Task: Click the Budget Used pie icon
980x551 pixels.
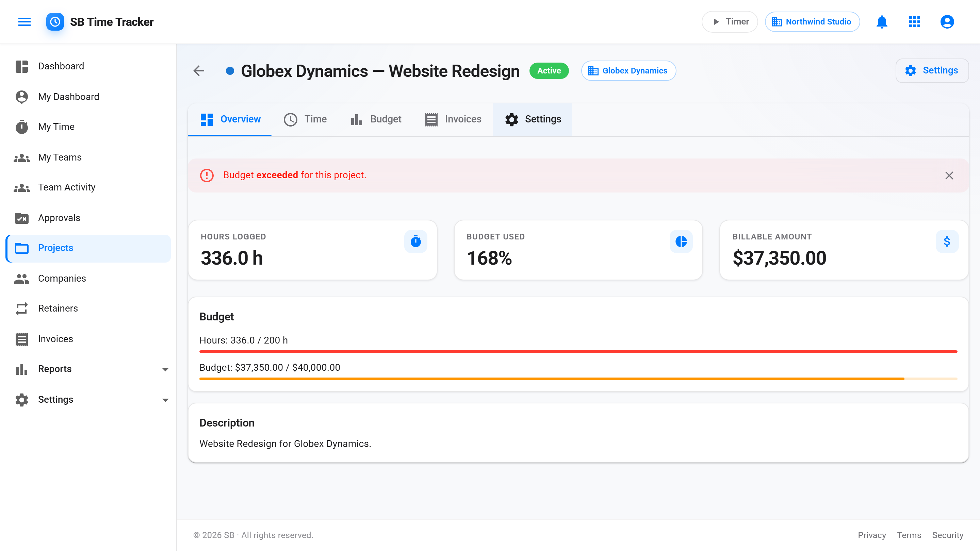Action: pyautogui.click(x=681, y=241)
